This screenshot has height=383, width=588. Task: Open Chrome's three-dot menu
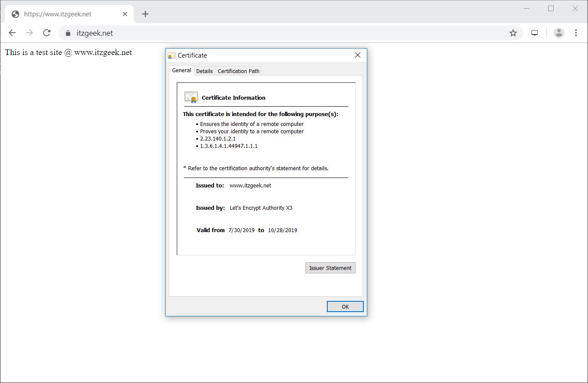576,33
